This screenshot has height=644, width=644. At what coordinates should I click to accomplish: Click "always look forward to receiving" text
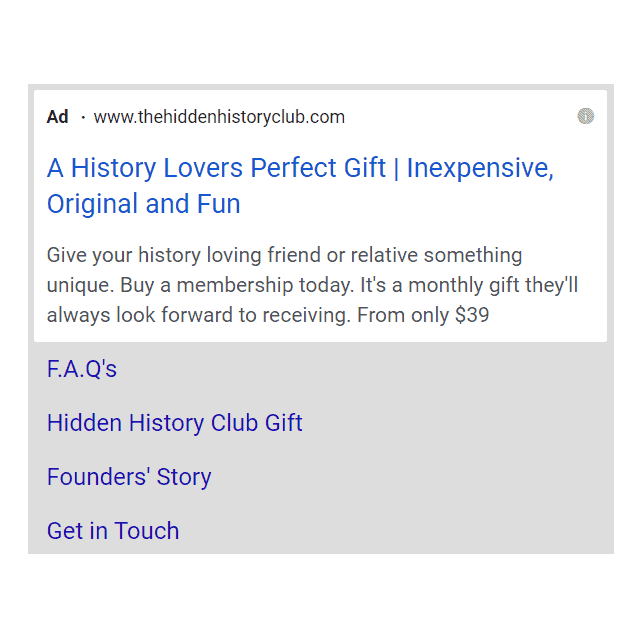pyautogui.click(x=194, y=316)
